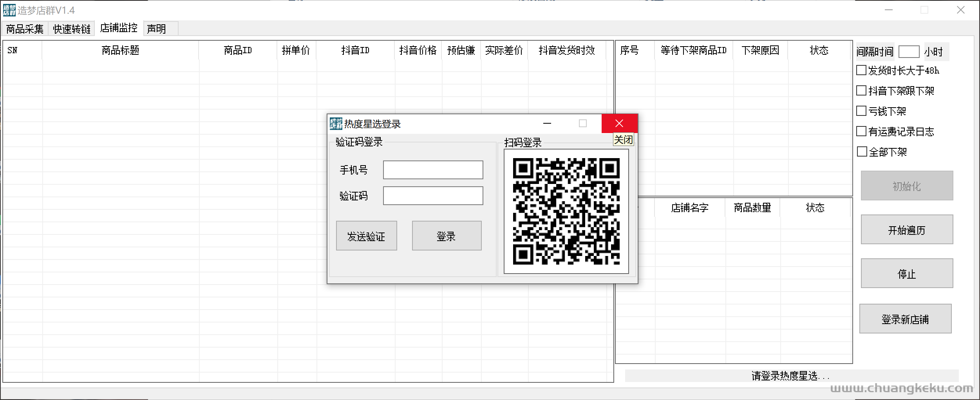The width and height of the screenshot is (980, 400).
Task: Click the 商品ID column header
Action: click(238, 50)
